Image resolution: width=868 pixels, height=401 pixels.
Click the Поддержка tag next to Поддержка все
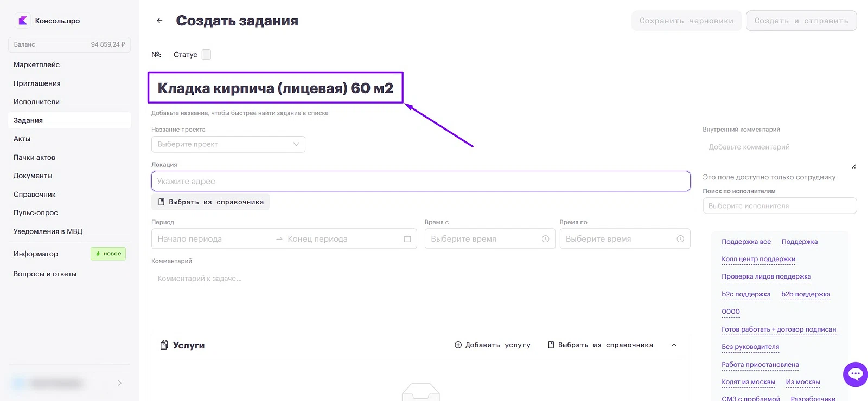(x=800, y=242)
